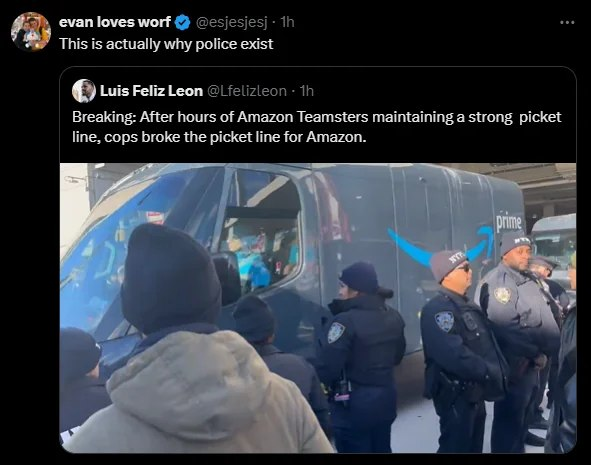
Task: Click the main tweet's 1h timestamp
Action: [287, 23]
